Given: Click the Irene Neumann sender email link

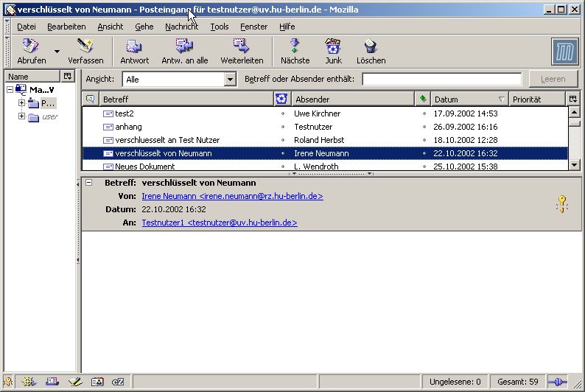Looking at the screenshot, I should 232,197.
